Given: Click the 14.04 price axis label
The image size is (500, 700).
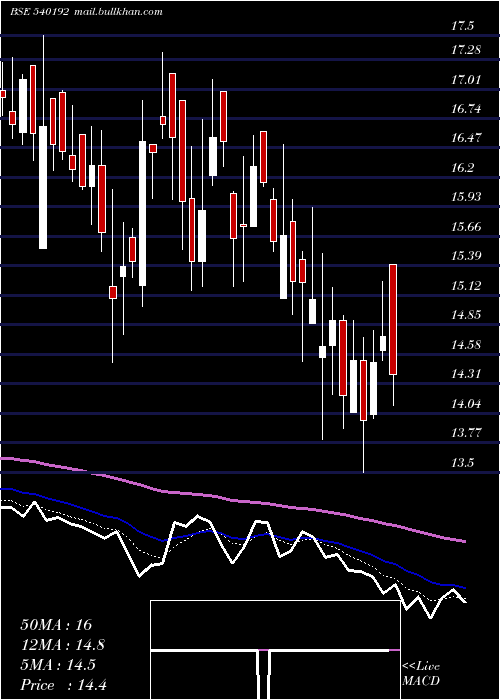Looking at the screenshot, I should tap(466, 404).
